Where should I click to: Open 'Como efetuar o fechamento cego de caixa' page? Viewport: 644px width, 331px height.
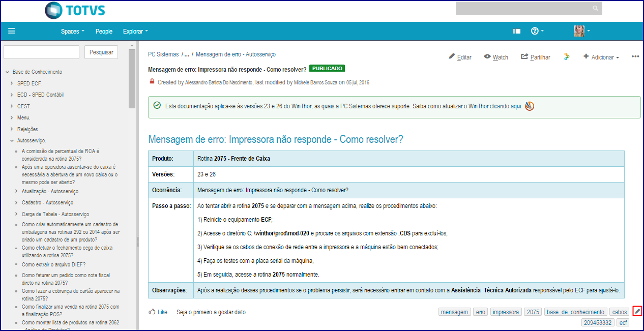tap(67, 252)
